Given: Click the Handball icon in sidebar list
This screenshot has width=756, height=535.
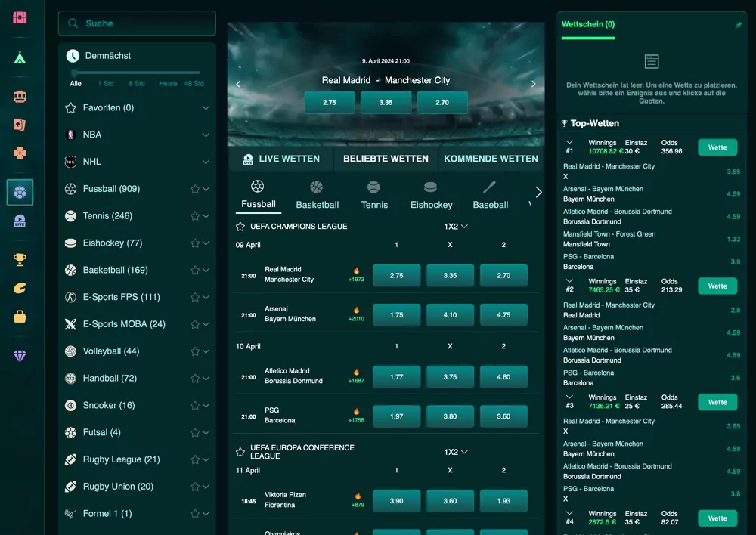Looking at the screenshot, I should pyautogui.click(x=70, y=379).
